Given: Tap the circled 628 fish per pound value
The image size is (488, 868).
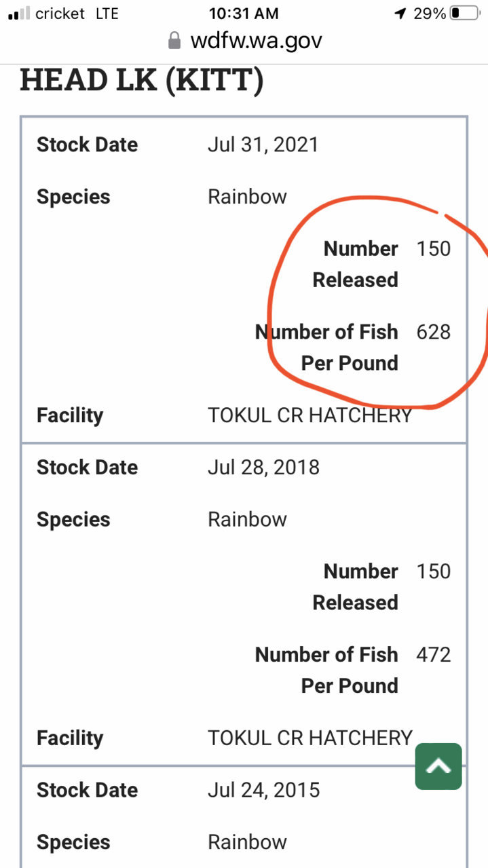Looking at the screenshot, I should (x=434, y=332).
